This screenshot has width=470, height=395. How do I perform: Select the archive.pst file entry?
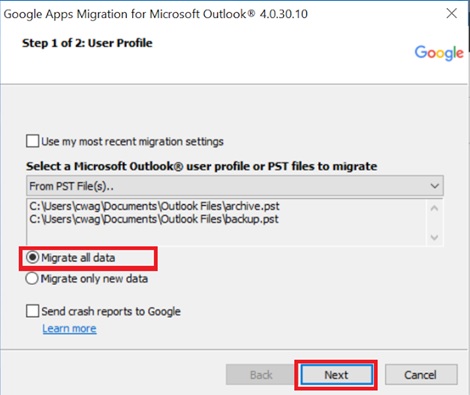point(154,206)
